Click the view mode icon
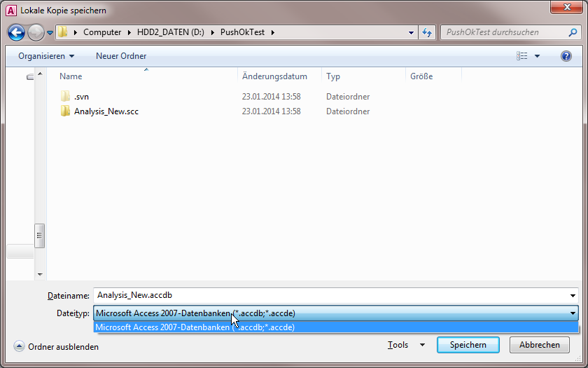 tap(521, 56)
